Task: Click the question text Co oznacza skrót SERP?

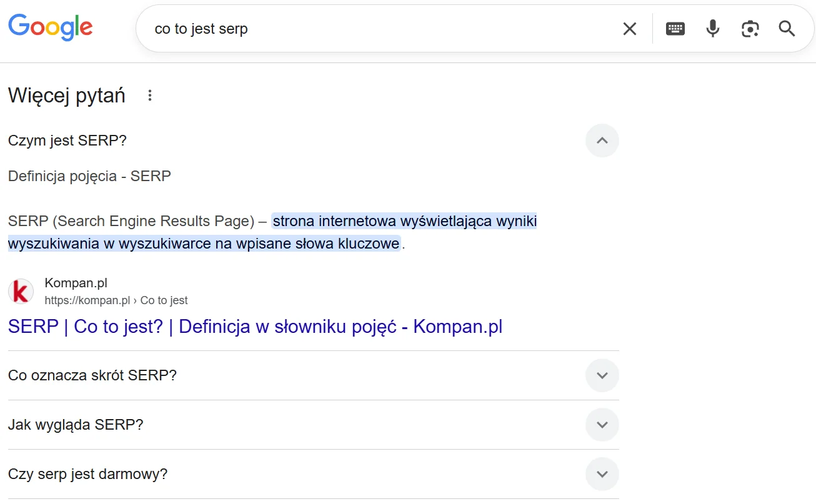Action: 92,375
